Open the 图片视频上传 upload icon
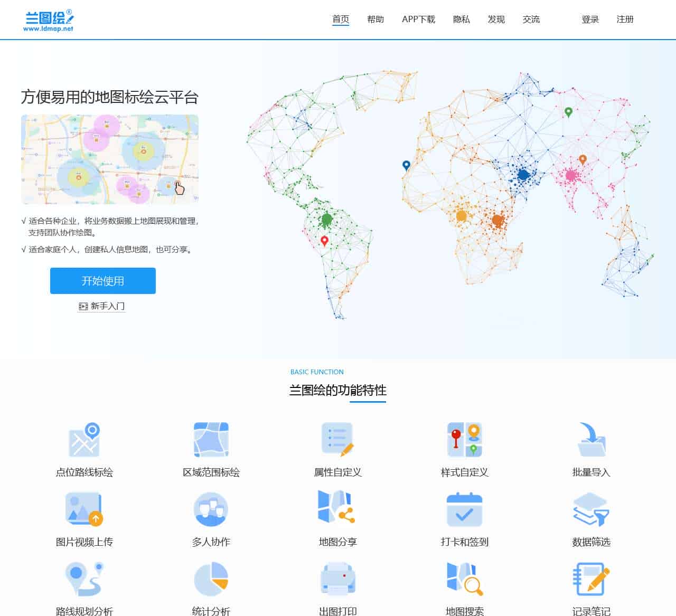This screenshot has height=616, width=676. coord(84,509)
